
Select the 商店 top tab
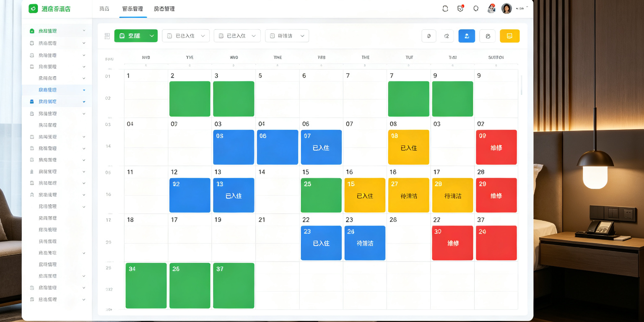point(104,9)
